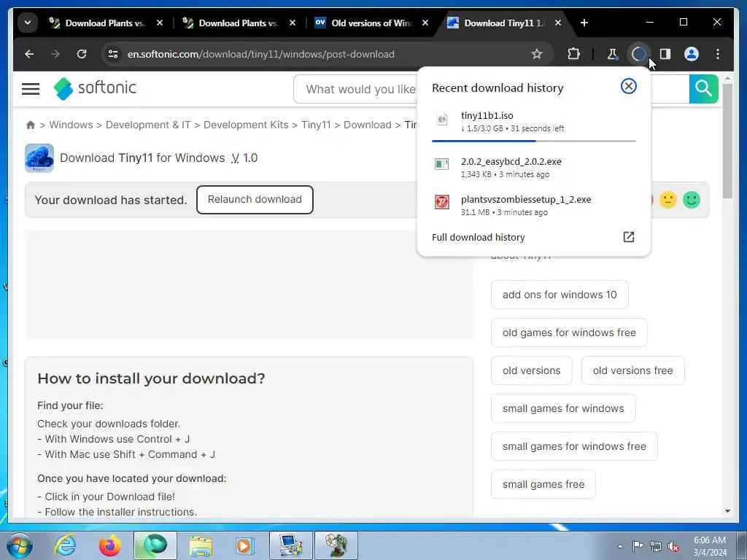Toggle the browser side panel icon
Viewport: 747px width, 560px height.
tap(665, 54)
